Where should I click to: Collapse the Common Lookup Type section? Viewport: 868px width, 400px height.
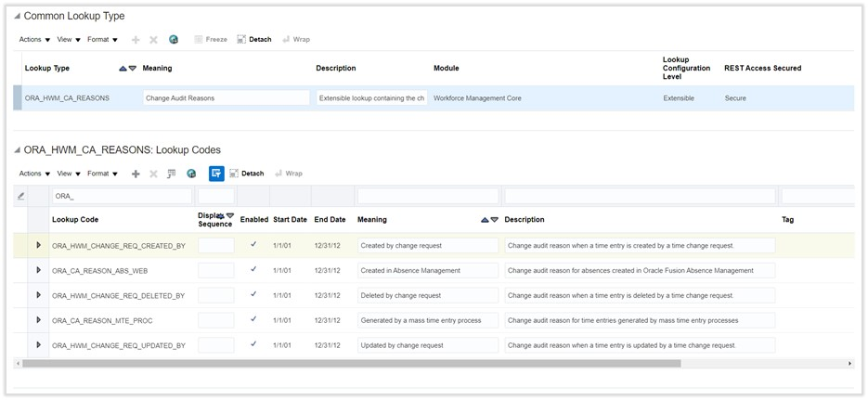[x=17, y=17]
